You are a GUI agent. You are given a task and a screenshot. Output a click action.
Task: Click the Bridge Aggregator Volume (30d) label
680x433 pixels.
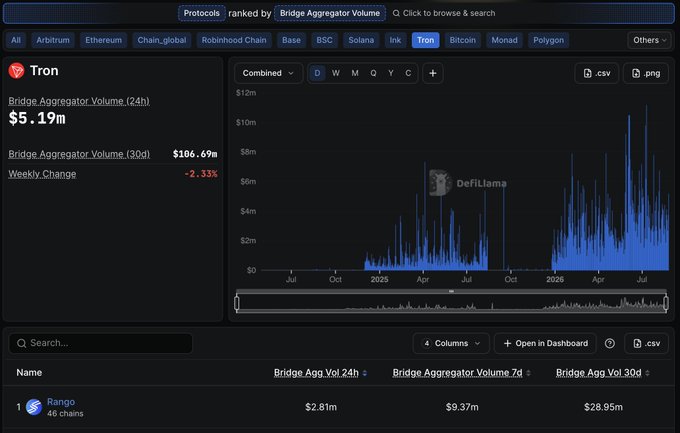tap(79, 154)
